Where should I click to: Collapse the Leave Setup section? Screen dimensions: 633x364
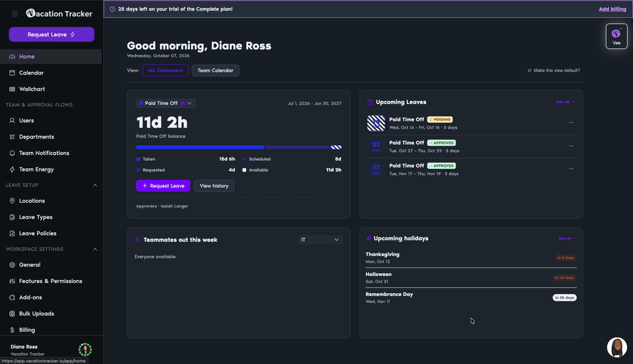click(x=95, y=185)
